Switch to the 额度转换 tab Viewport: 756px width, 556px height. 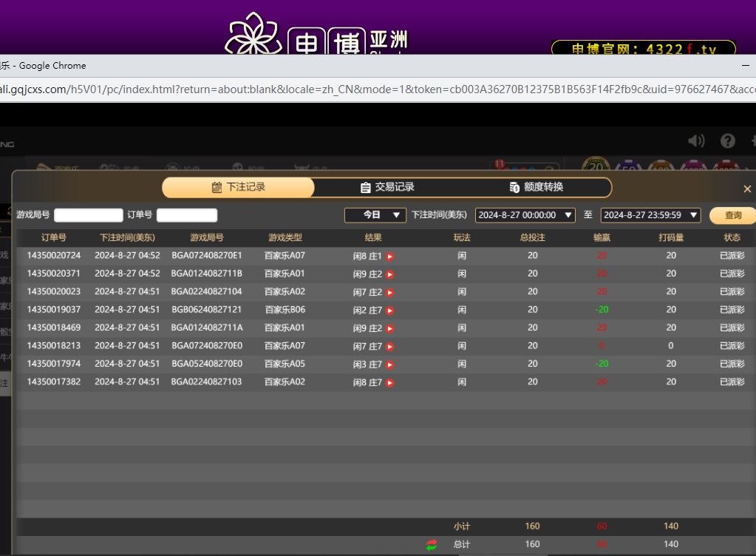pos(537,188)
